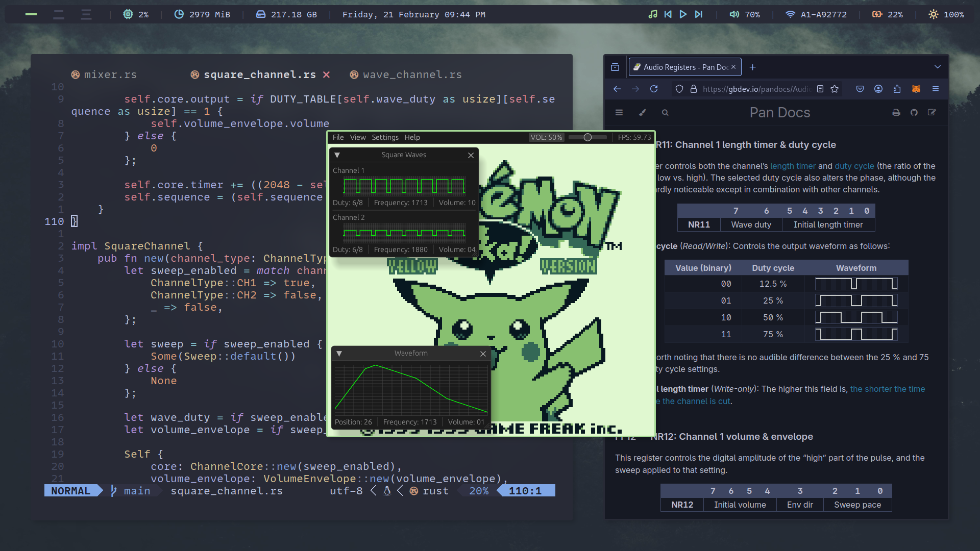Screen dimensions: 980x551
Task: Skip to next track
Action: [x=699, y=14]
